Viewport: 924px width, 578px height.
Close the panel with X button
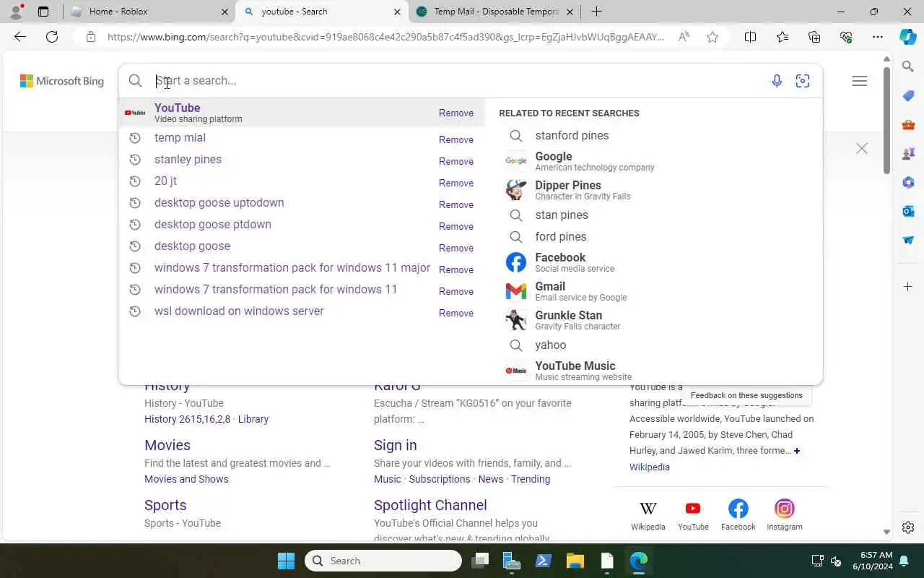[862, 149]
